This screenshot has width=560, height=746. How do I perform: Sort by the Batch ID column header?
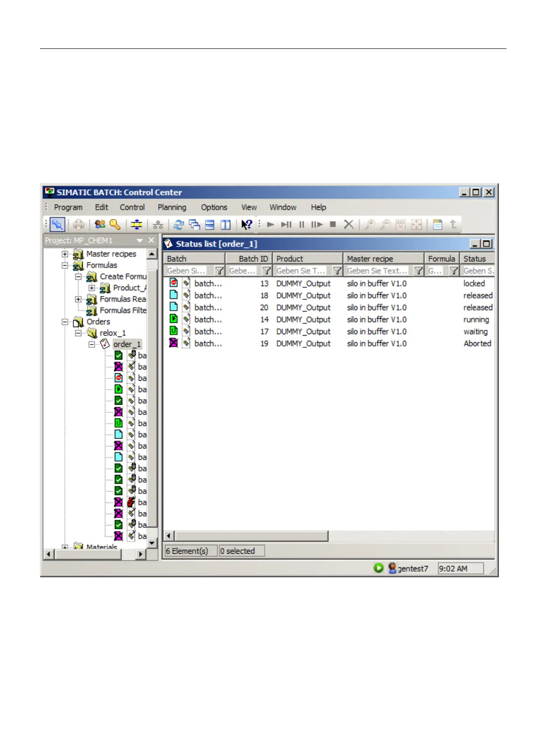coord(249,259)
